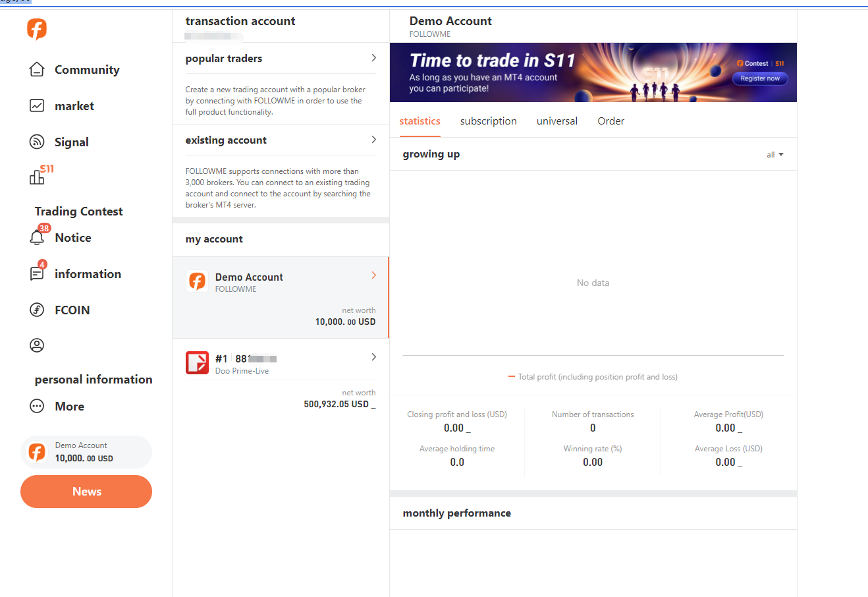Expand the existing account section
Viewport: 868px width, 597px height.
click(373, 140)
